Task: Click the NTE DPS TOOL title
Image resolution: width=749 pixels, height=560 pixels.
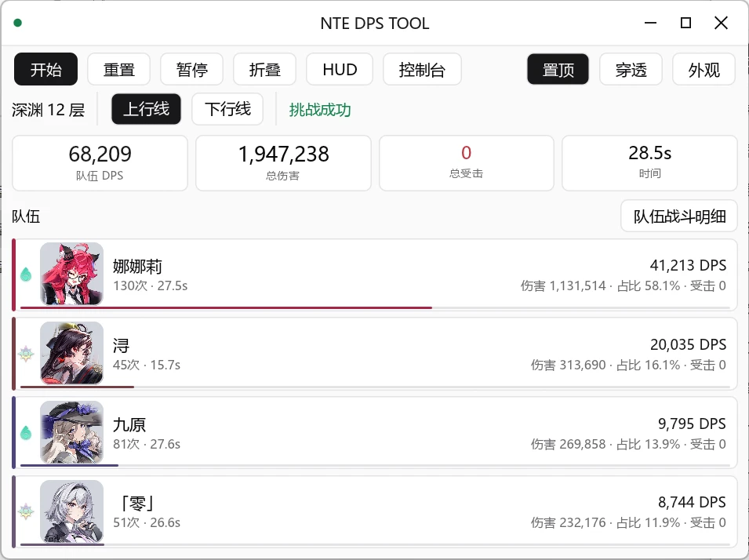Action: click(375, 24)
